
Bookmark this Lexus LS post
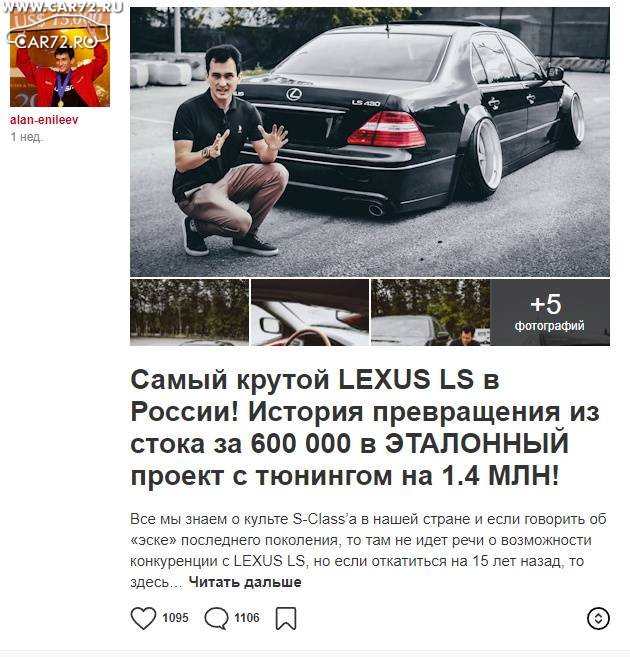(x=286, y=618)
